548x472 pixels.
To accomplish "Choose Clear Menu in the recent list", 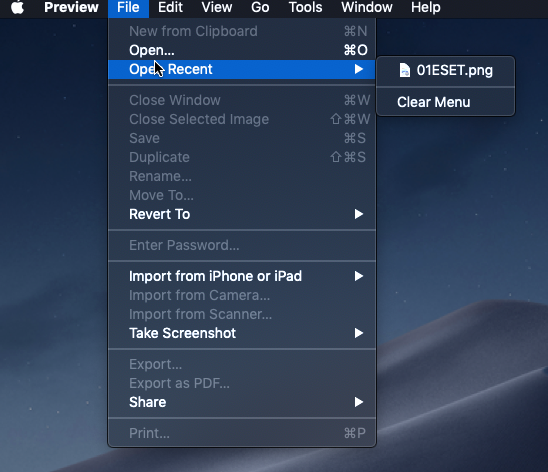I will click(x=446, y=102).
